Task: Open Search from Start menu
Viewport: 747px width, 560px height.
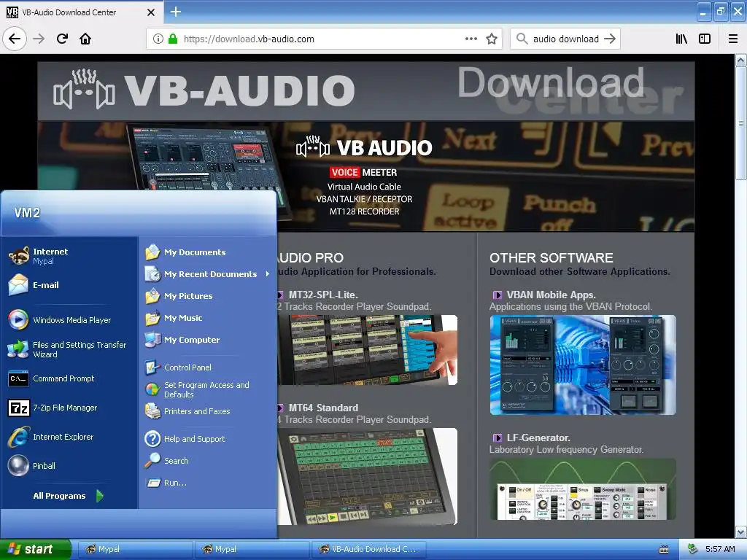Action: (x=207, y=461)
